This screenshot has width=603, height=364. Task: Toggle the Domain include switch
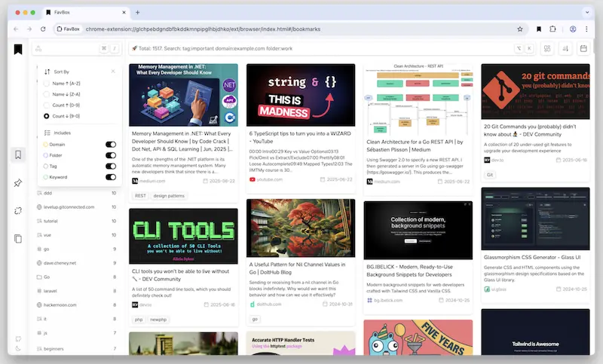click(111, 145)
